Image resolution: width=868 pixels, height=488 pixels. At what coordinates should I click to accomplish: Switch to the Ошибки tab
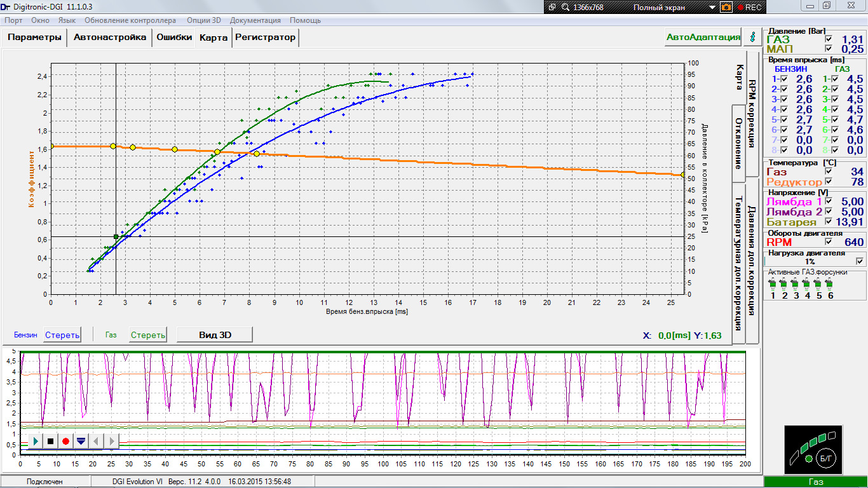point(174,37)
